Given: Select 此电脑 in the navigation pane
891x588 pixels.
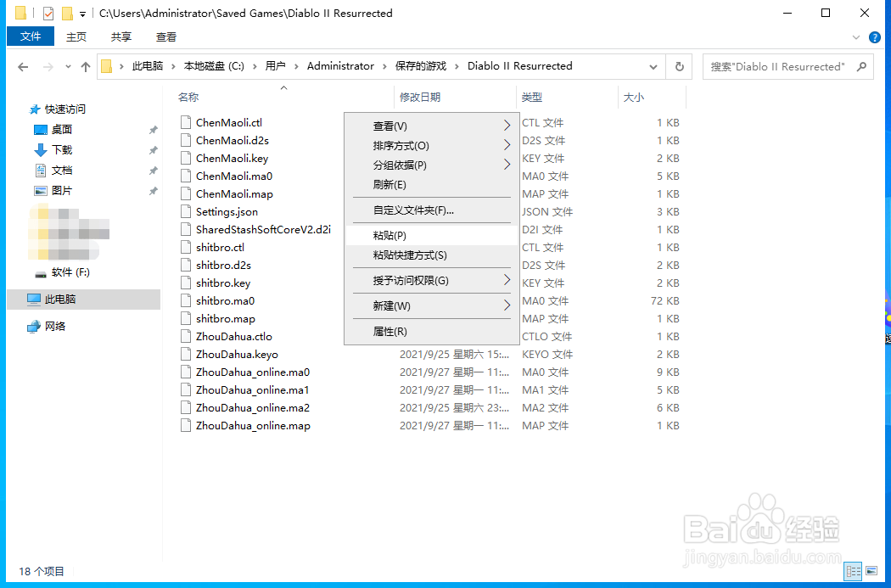Looking at the screenshot, I should 83,300.
